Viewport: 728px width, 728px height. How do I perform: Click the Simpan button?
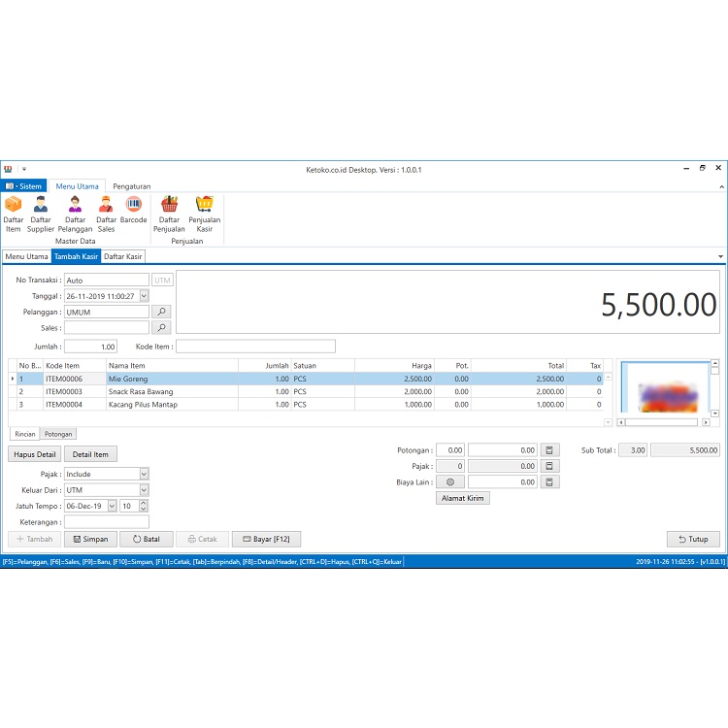coord(90,539)
